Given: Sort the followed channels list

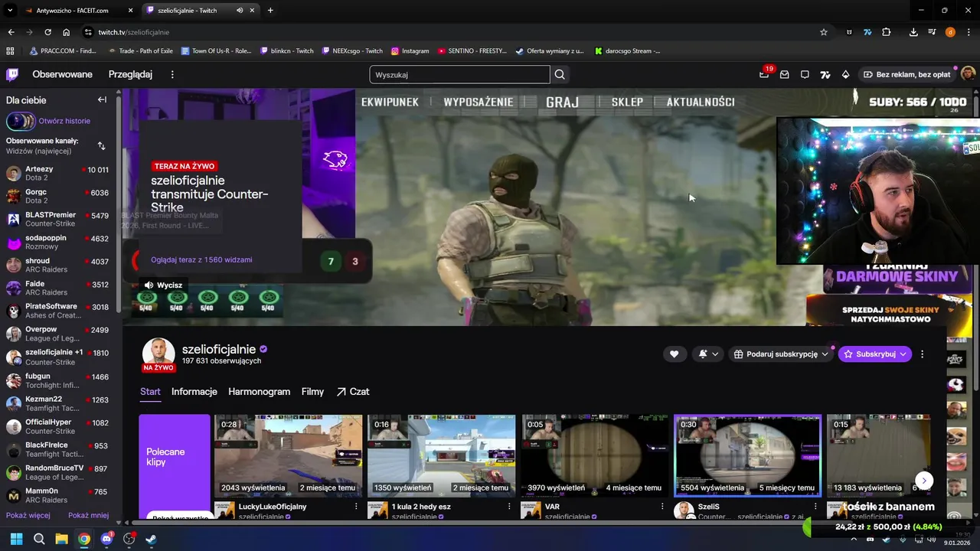Looking at the screenshot, I should pos(101,145).
